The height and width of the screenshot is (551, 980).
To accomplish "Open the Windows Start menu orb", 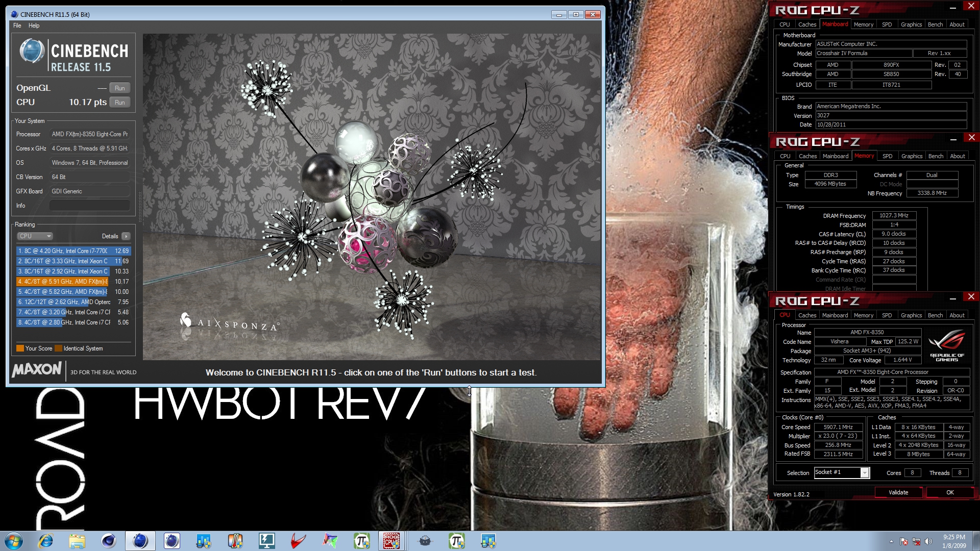I will click(14, 541).
